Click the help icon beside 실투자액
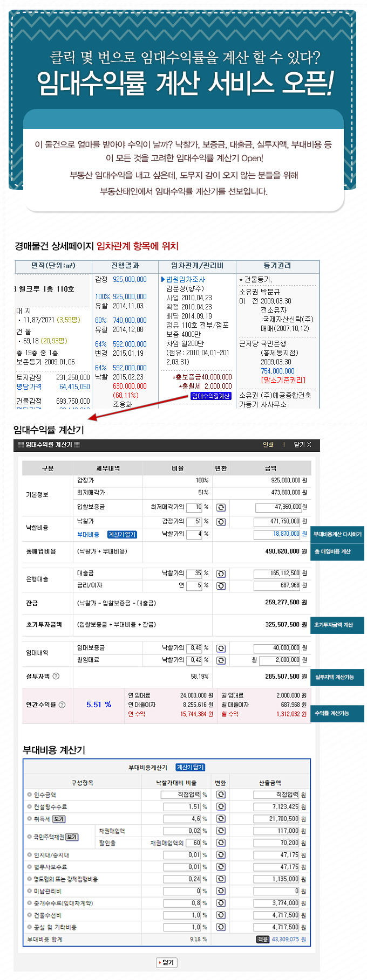This screenshot has height=980, width=367. coord(56,676)
